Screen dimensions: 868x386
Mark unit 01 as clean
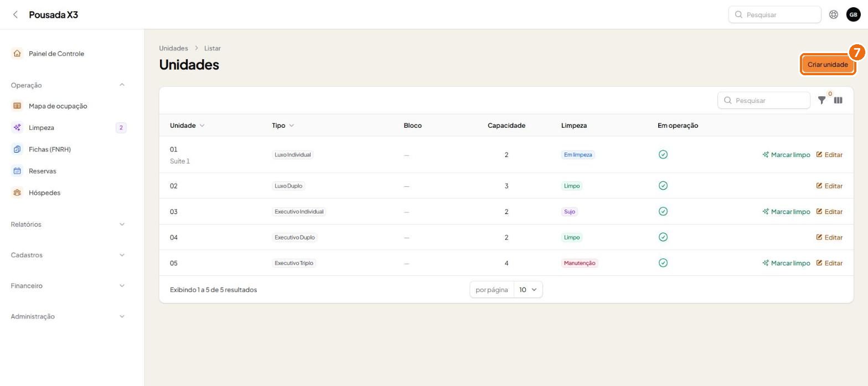pos(786,155)
